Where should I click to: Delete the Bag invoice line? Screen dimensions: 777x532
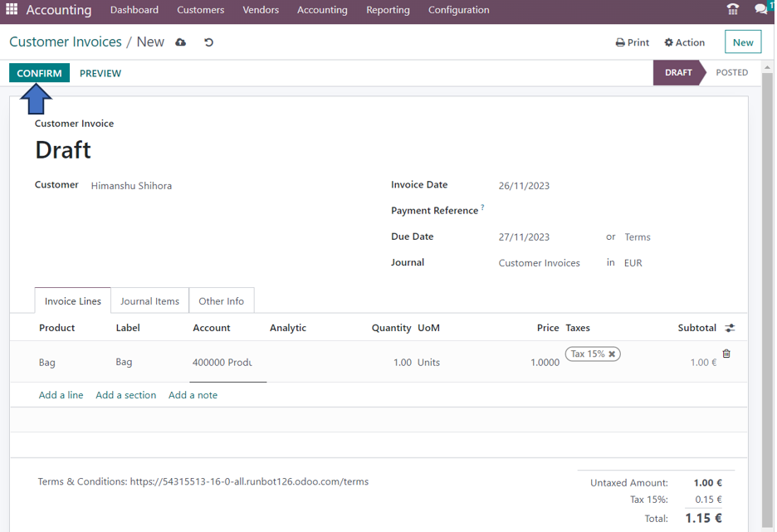(x=726, y=354)
